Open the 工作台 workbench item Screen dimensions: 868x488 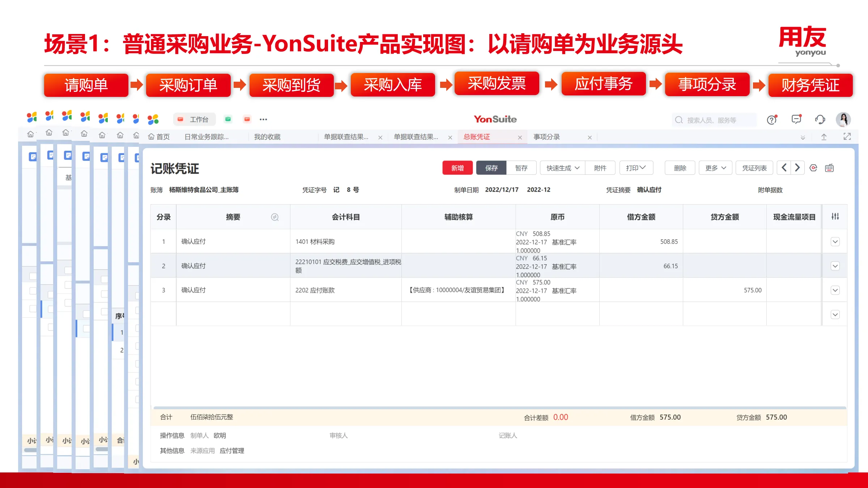pyautogui.click(x=194, y=119)
